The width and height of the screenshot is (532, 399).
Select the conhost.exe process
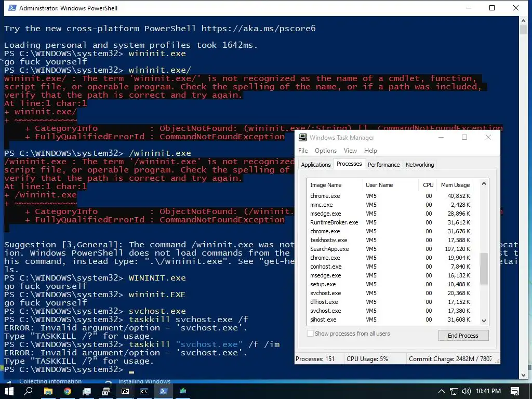click(393, 267)
